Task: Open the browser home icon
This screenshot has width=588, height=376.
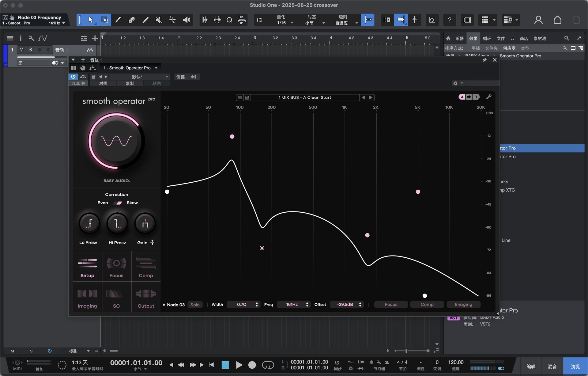Action: tap(448, 38)
